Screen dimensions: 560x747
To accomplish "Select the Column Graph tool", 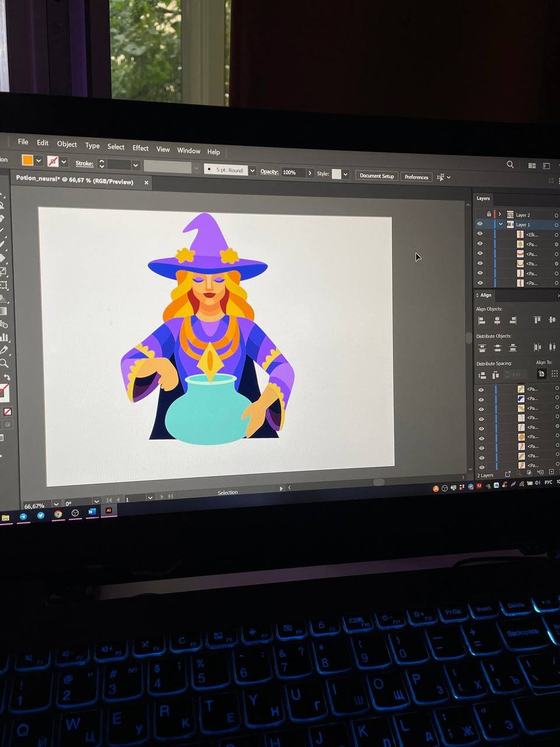I will [x=5, y=337].
